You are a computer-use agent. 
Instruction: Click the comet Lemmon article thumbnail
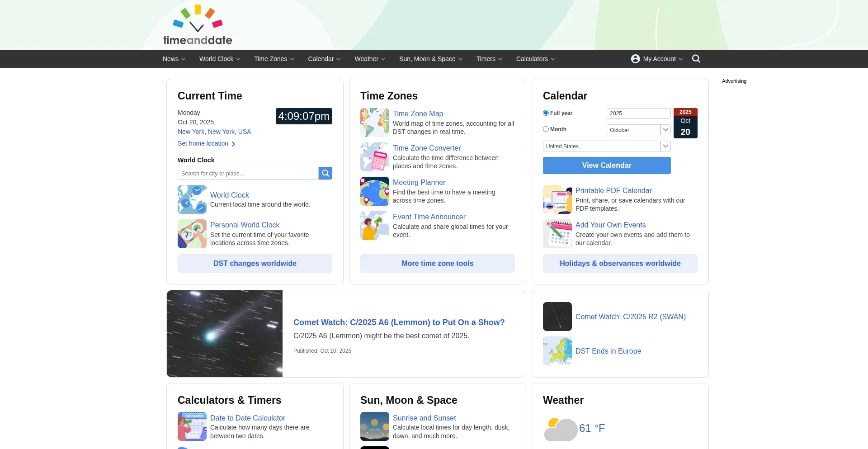pos(225,334)
